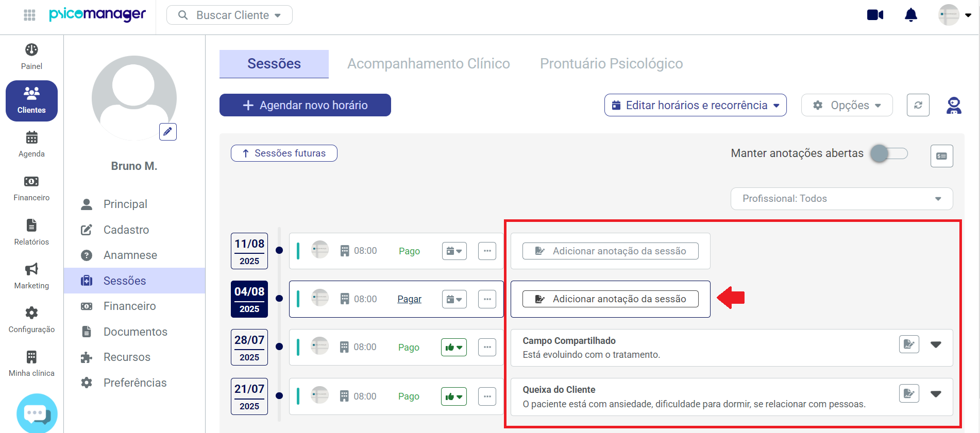Open Cadastro in client menu
980x433 pixels.
click(126, 230)
